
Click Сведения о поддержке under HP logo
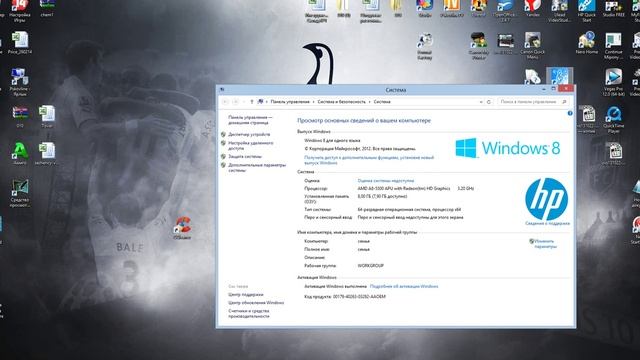[547, 223]
